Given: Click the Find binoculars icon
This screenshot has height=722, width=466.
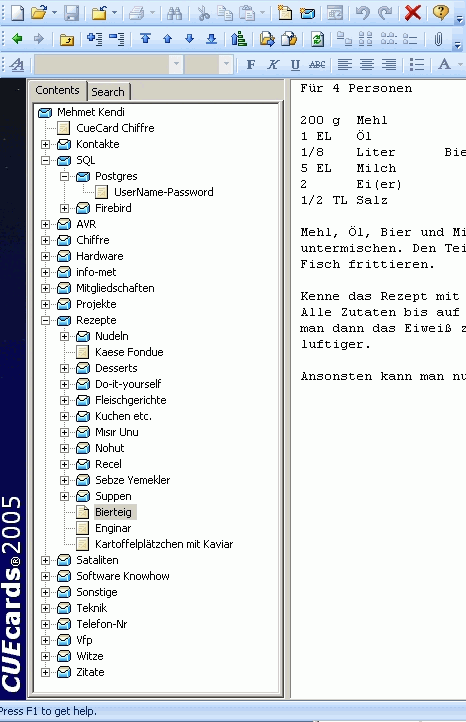Looking at the screenshot, I should pos(175,12).
